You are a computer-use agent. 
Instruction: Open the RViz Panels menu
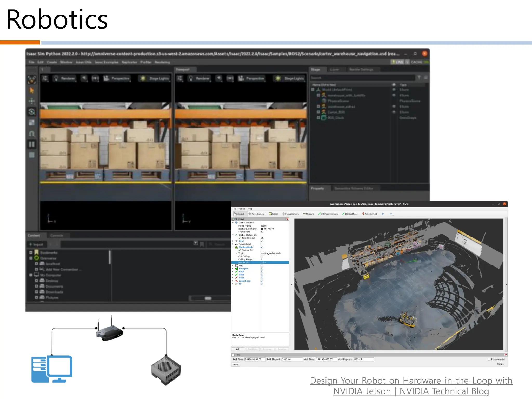click(242, 209)
